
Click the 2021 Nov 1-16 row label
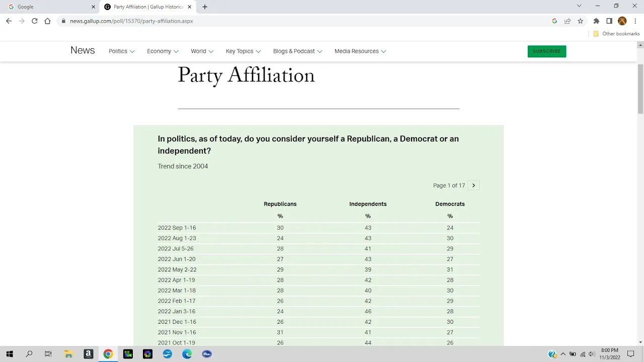click(177, 332)
